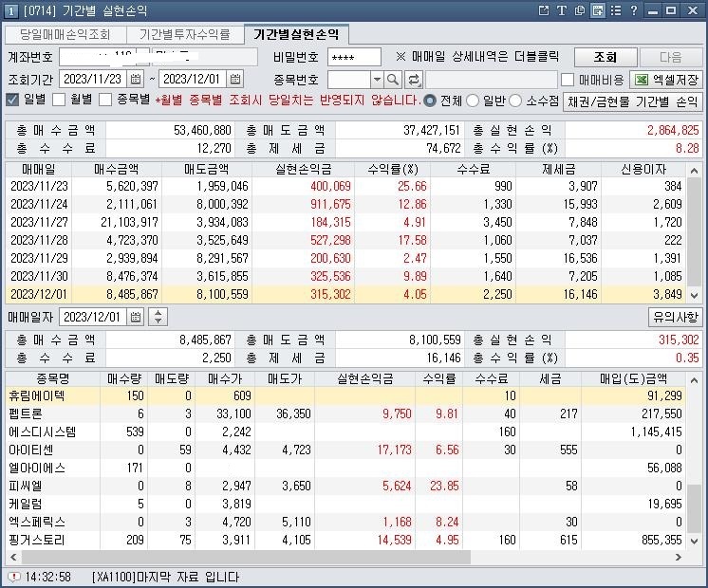This screenshot has width=708, height=588.
Task: Switch to 당일매매손익조회 tab
Action: pos(65,34)
